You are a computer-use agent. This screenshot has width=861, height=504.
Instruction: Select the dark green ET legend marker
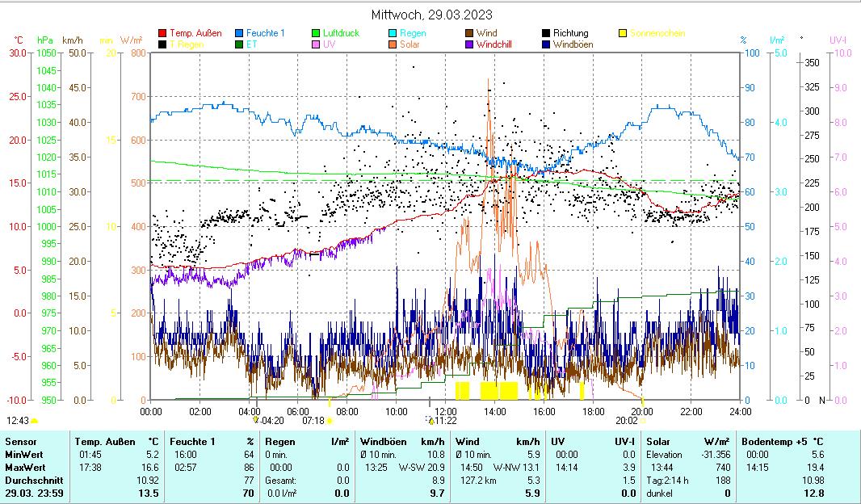tap(240, 45)
